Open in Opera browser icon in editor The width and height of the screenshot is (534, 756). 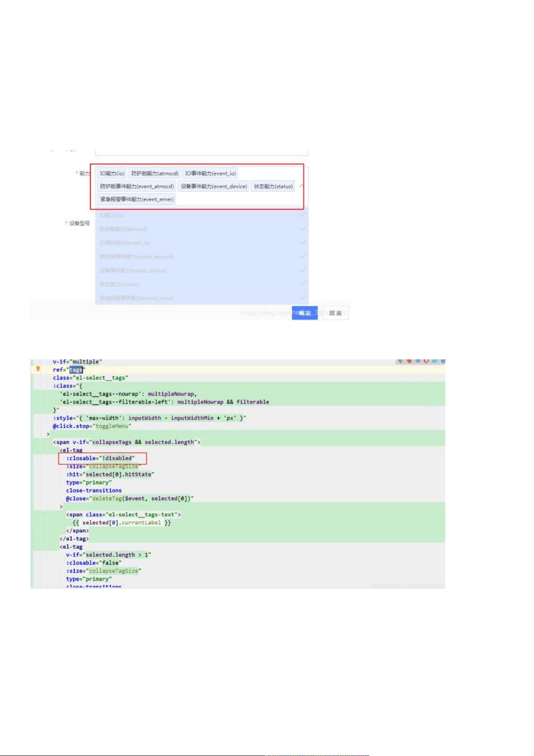coord(426,361)
